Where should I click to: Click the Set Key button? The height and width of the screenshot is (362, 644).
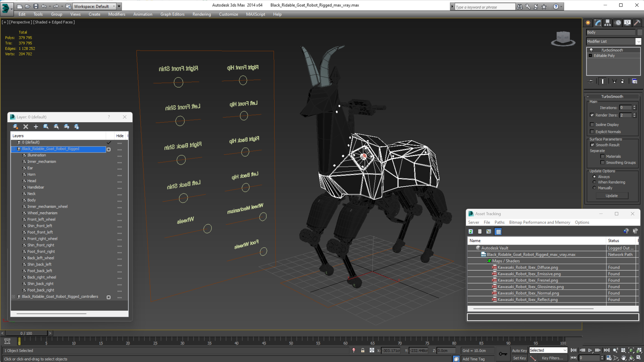pos(519,358)
